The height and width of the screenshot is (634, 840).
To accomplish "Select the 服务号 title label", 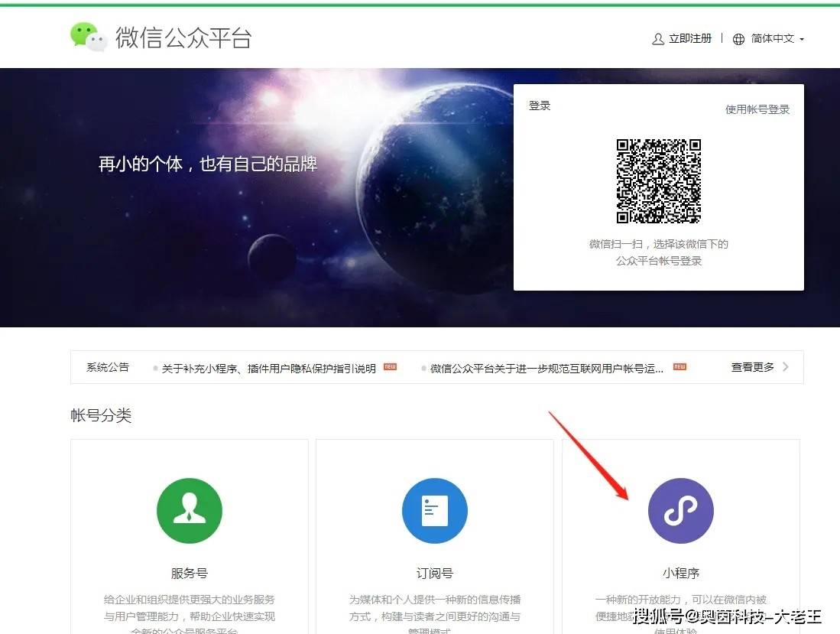I will 190,573.
